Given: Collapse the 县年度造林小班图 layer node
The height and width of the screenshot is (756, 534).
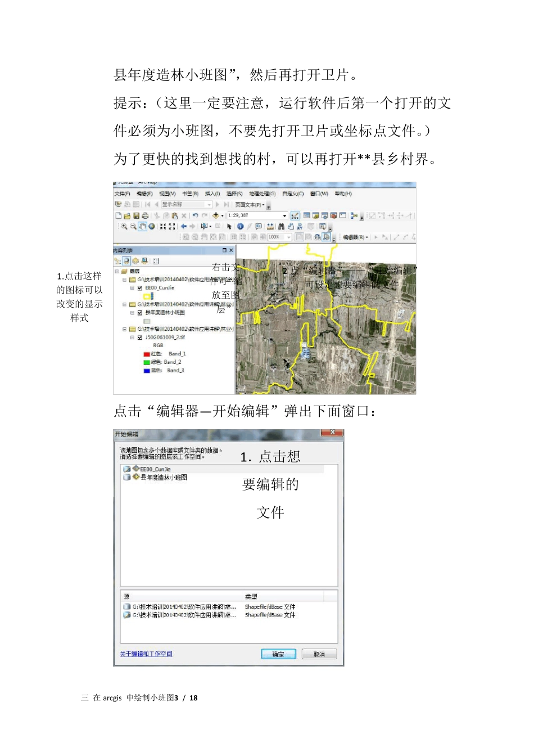Looking at the screenshot, I should click(x=133, y=313).
